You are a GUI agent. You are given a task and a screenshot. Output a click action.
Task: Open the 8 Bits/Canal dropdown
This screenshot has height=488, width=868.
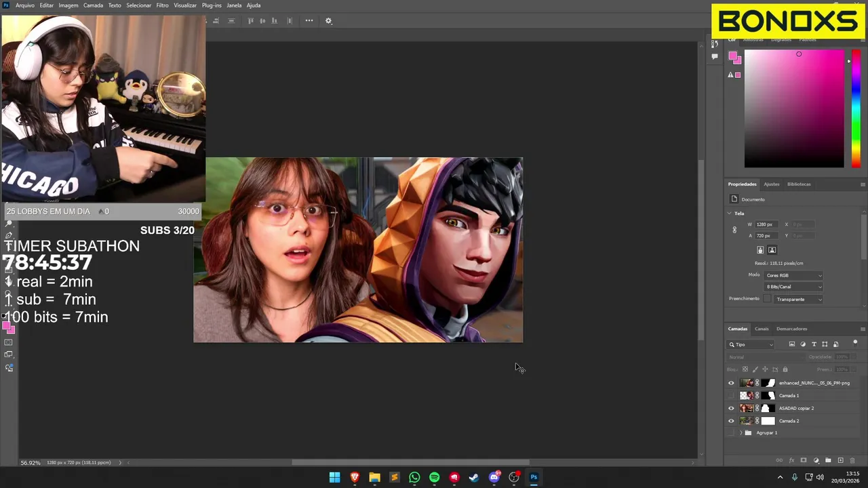pyautogui.click(x=793, y=287)
